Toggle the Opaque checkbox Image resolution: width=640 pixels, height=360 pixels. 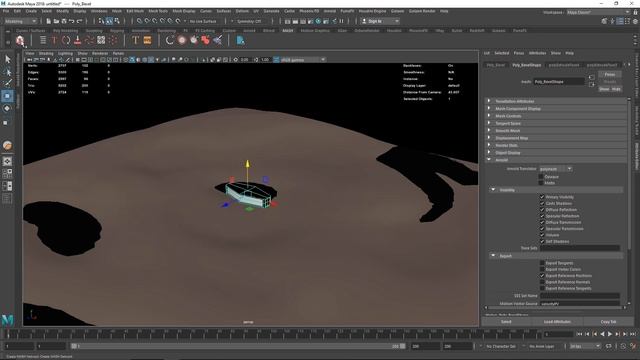541,177
